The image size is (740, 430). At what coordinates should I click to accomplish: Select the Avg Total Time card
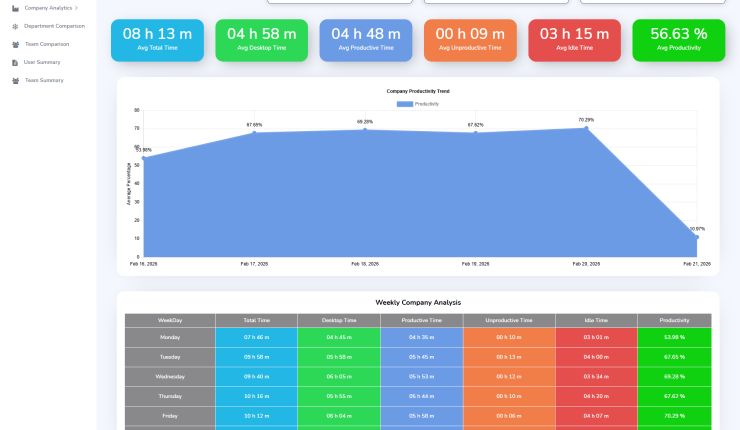click(157, 40)
